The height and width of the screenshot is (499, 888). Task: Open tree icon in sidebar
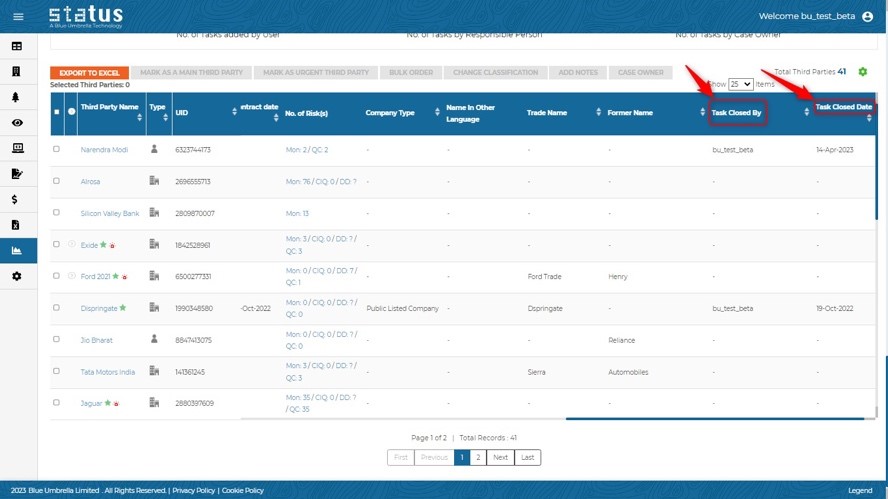tap(16, 97)
